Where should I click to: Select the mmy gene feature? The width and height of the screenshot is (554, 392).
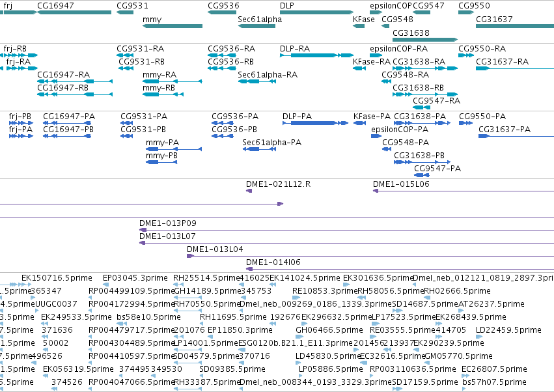[173, 26]
